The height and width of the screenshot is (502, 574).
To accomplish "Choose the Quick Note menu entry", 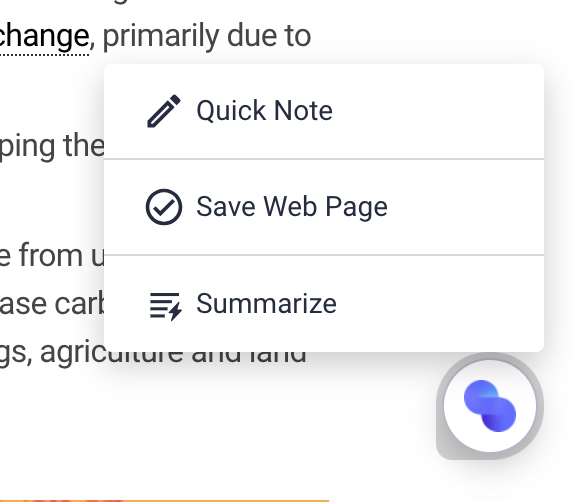I will [x=324, y=112].
